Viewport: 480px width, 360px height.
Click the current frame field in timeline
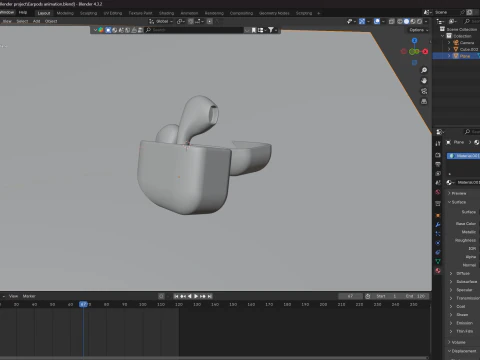[x=350, y=296]
